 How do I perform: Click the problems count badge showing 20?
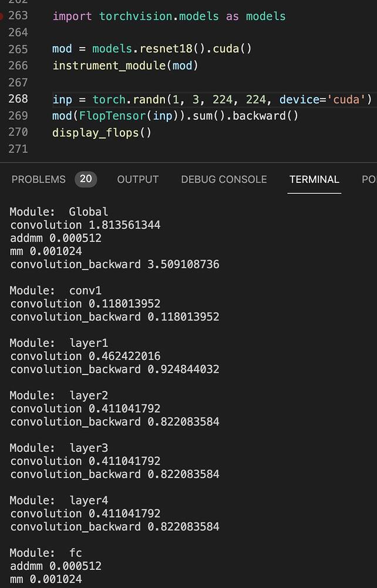point(85,179)
